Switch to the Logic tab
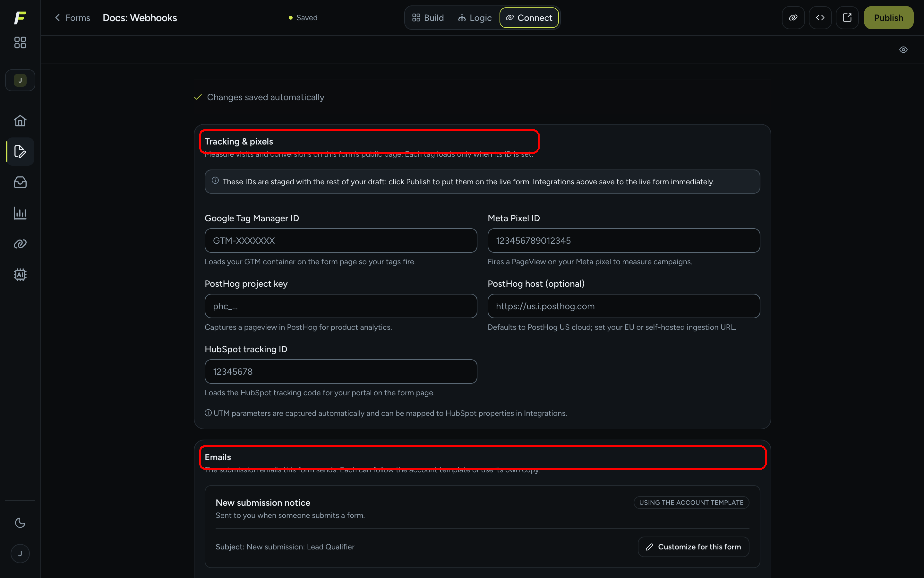The height and width of the screenshot is (578, 924). click(475, 18)
